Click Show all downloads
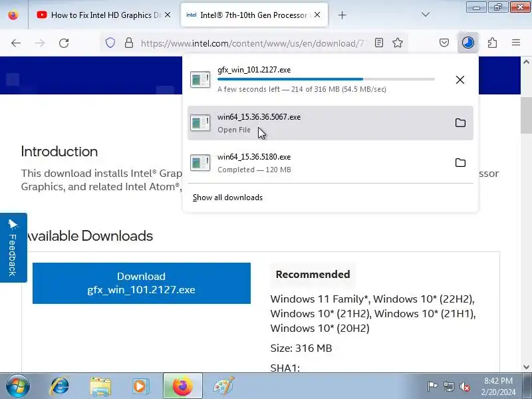Image resolution: width=532 pixels, height=399 pixels. coord(227,198)
